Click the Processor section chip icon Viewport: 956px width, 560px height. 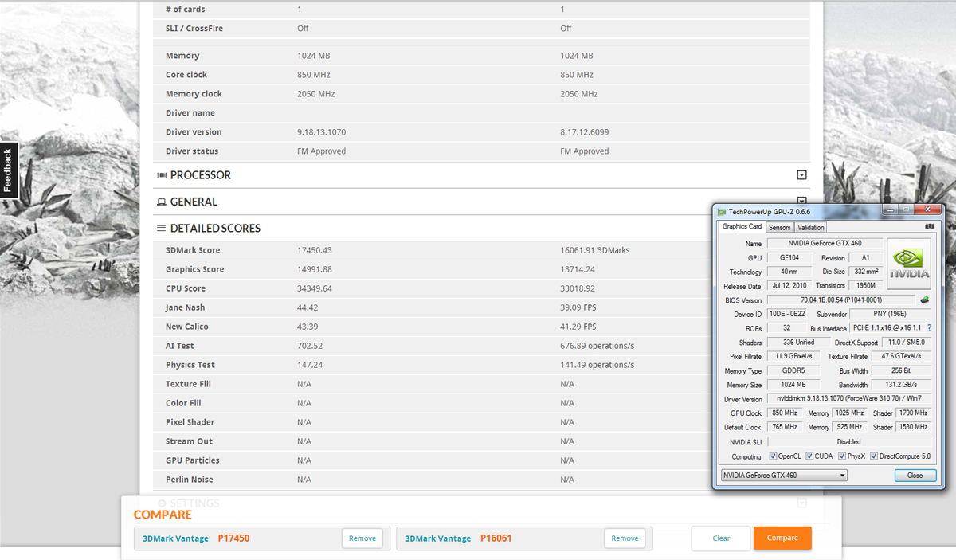(162, 175)
